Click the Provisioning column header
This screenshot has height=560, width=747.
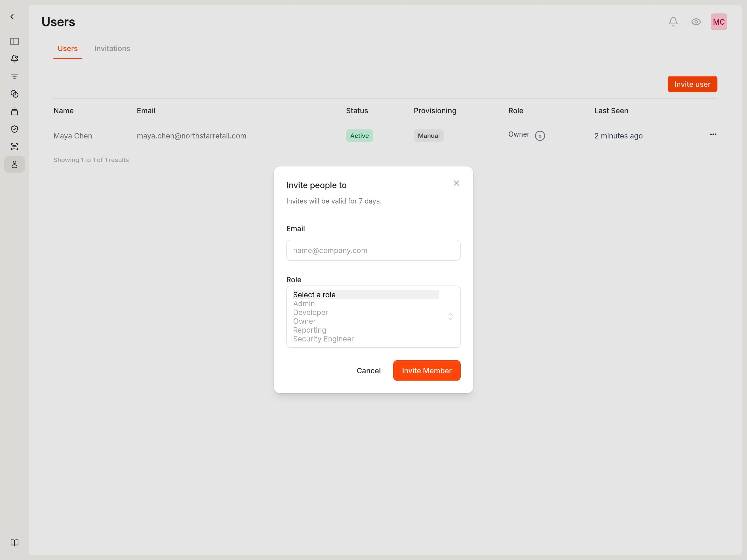435,111
